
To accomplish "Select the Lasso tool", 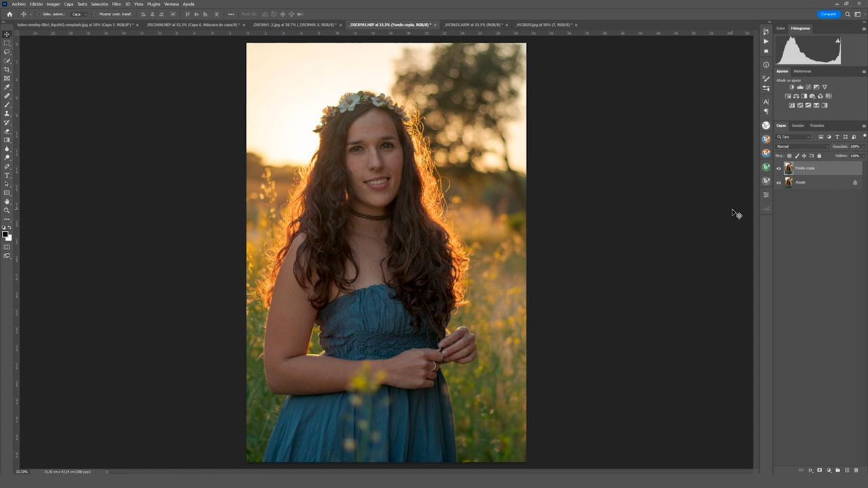I will pos(7,51).
